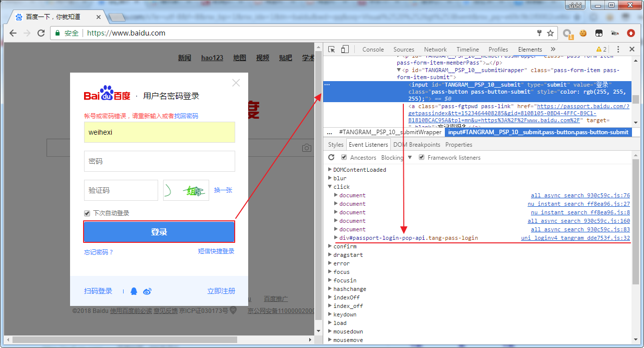Toggle the device toolbar icon in DevTools
Screen dimensions: 644x348
pyautogui.click(x=345, y=49)
